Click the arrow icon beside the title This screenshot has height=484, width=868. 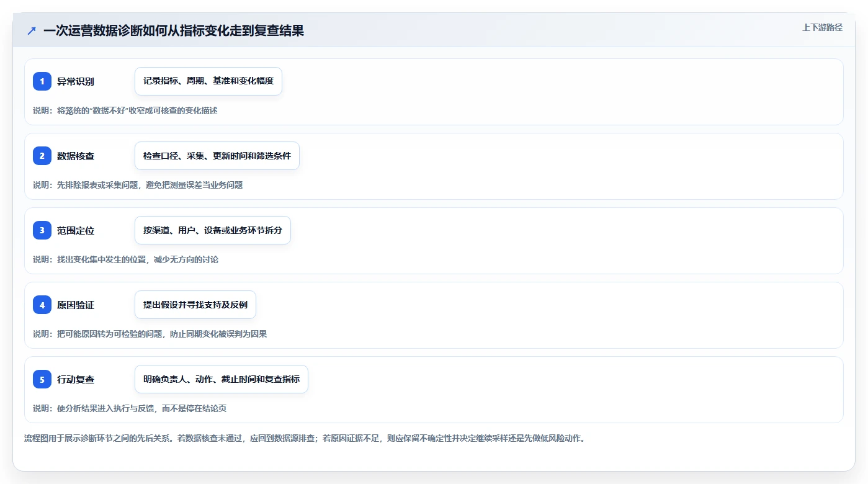click(32, 30)
